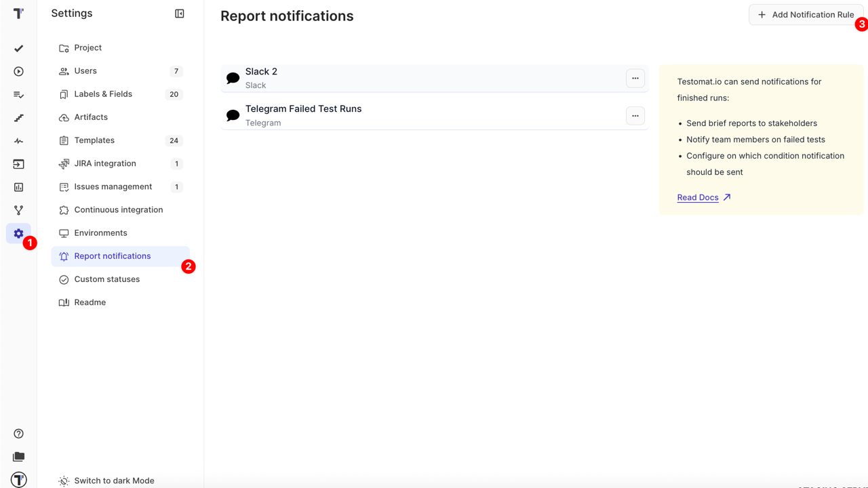Image resolution: width=868 pixels, height=488 pixels.
Task: Click the pulse activity icon in the sidebar
Action: (18, 140)
